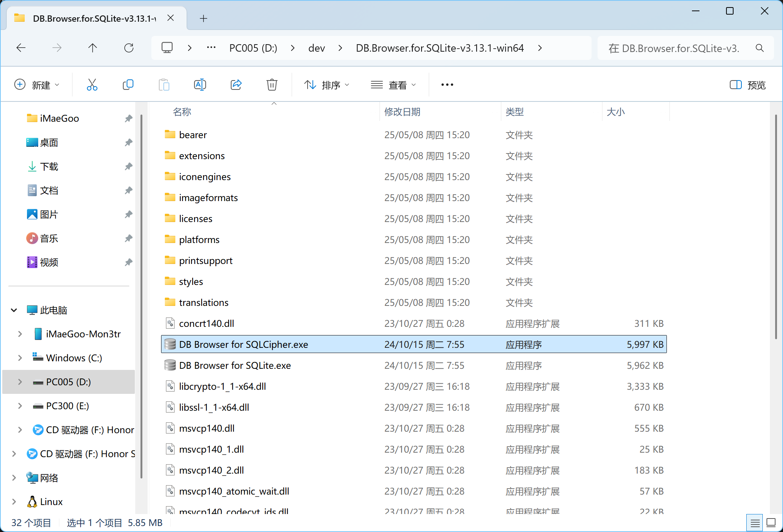This screenshot has height=532, width=783.
Task: Select DB Browser for SQLite.exe file icon
Action: [x=170, y=365]
